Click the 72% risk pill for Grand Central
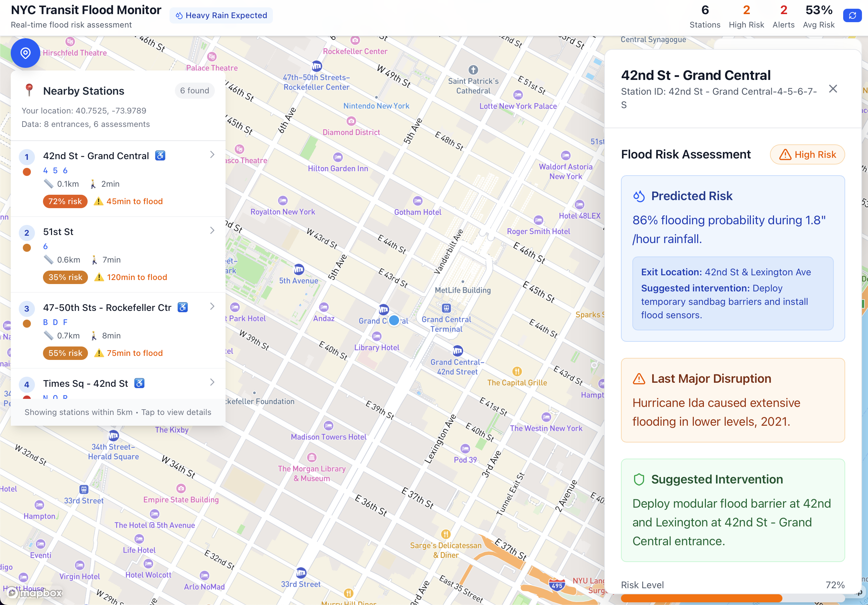 [65, 201]
